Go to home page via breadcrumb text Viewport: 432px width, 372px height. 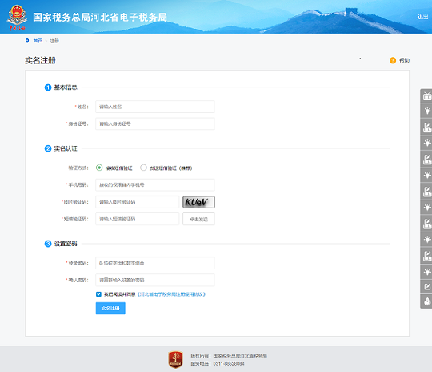[x=38, y=40]
